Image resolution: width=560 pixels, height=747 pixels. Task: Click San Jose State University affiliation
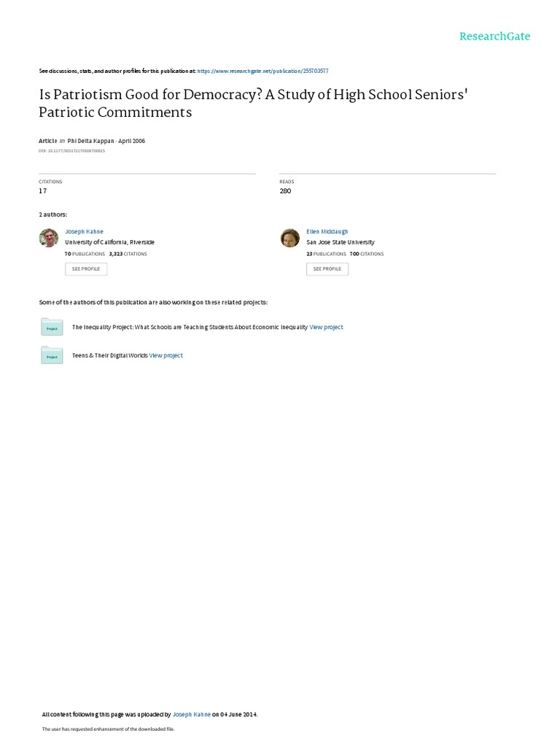click(341, 242)
